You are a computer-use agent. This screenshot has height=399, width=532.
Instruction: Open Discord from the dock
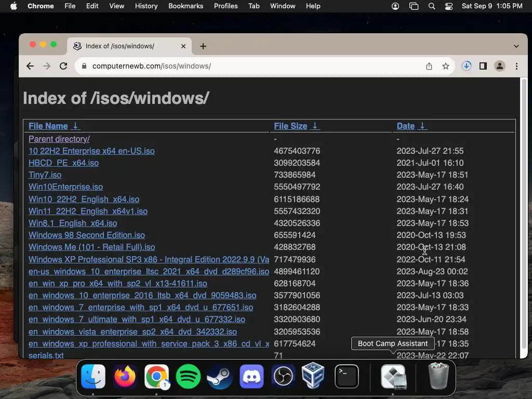[251, 376]
